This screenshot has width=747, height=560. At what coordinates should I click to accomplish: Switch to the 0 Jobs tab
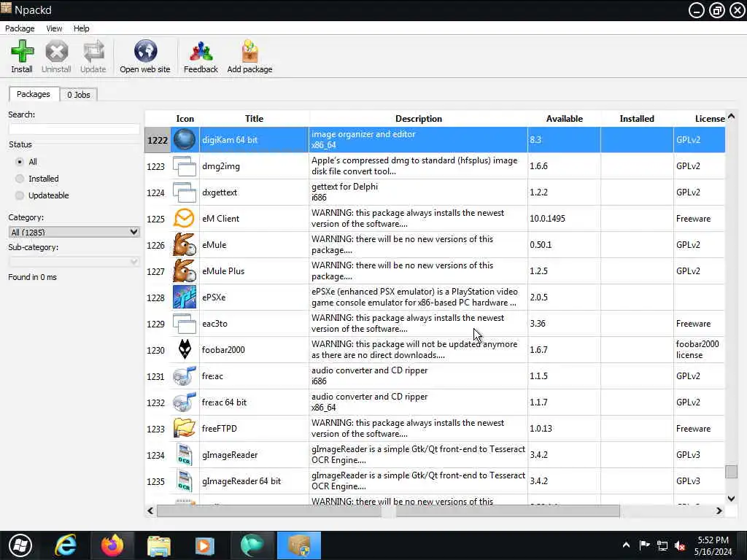click(x=79, y=95)
